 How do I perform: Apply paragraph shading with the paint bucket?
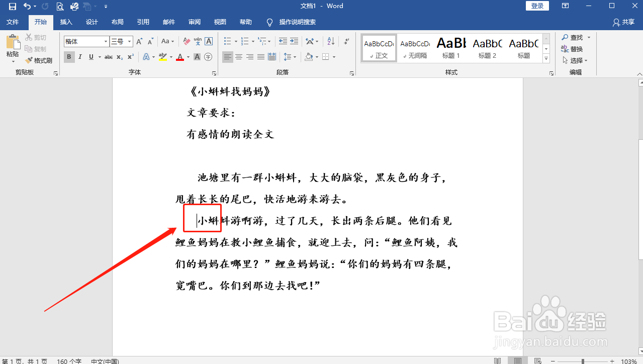[x=309, y=57]
